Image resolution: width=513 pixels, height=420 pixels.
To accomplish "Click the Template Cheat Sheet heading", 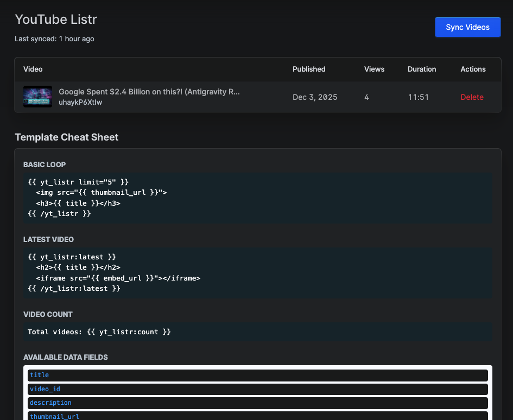I will click(66, 137).
